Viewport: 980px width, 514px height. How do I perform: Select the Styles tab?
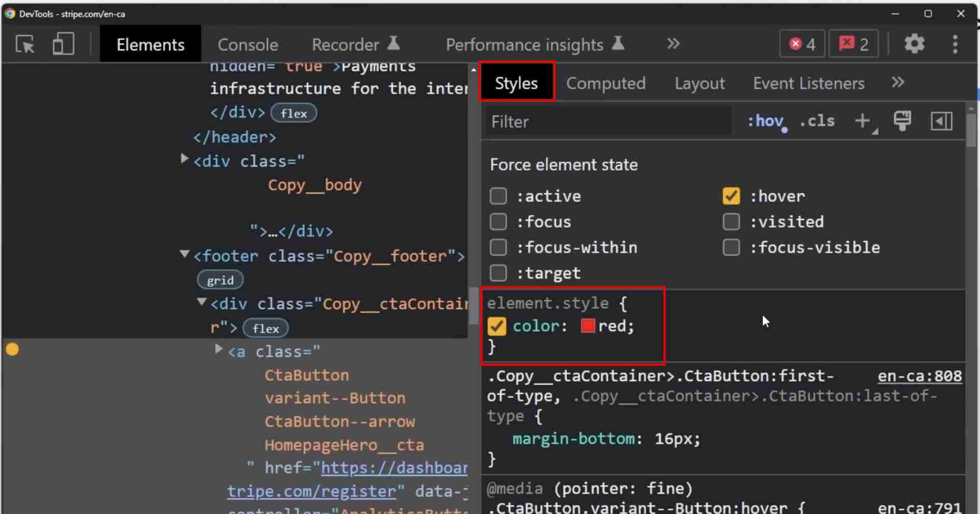click(x=517, y=83)
